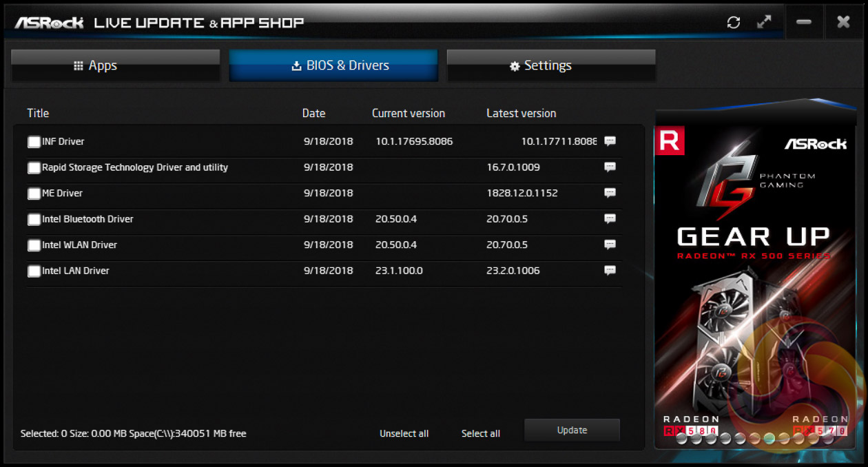
Task: Minimize the Live Update window
Action: coord(803,21)
